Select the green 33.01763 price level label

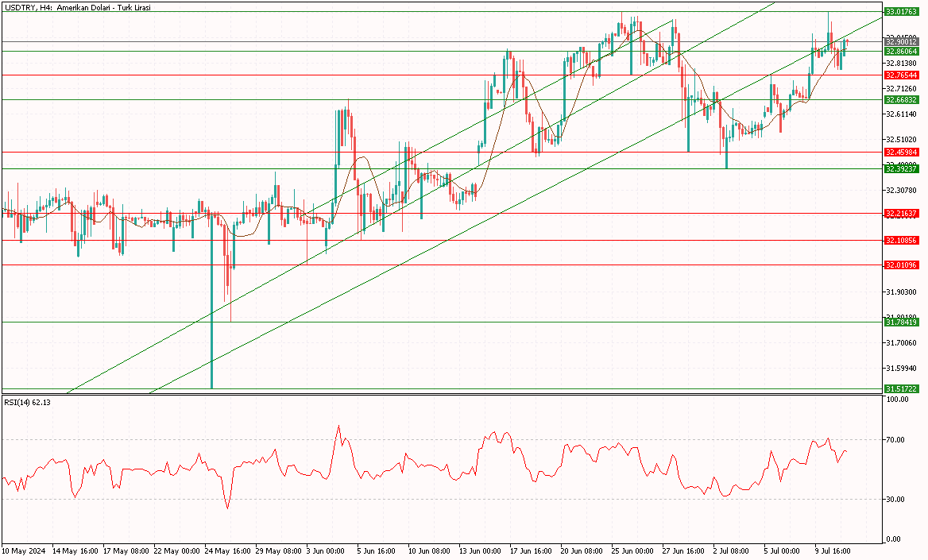[901, 11]
